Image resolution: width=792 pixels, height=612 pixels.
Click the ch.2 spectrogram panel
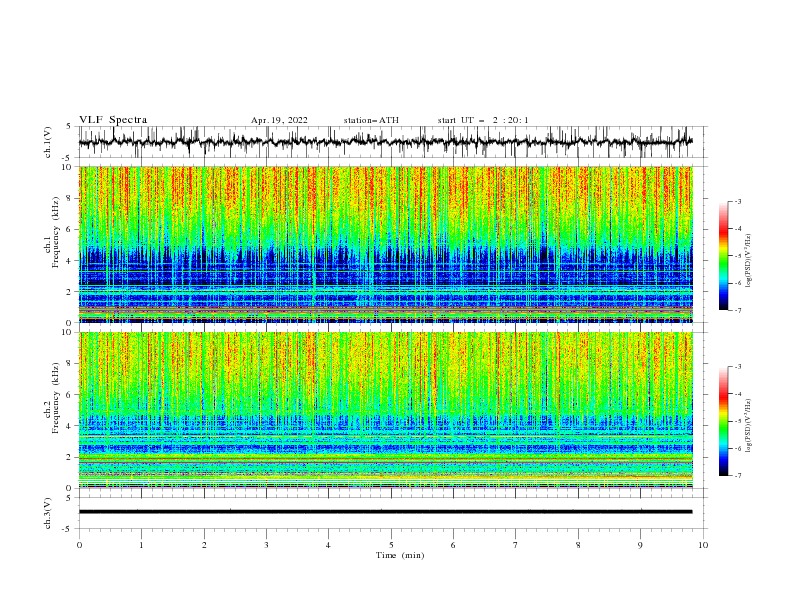[x=386, y=410]
